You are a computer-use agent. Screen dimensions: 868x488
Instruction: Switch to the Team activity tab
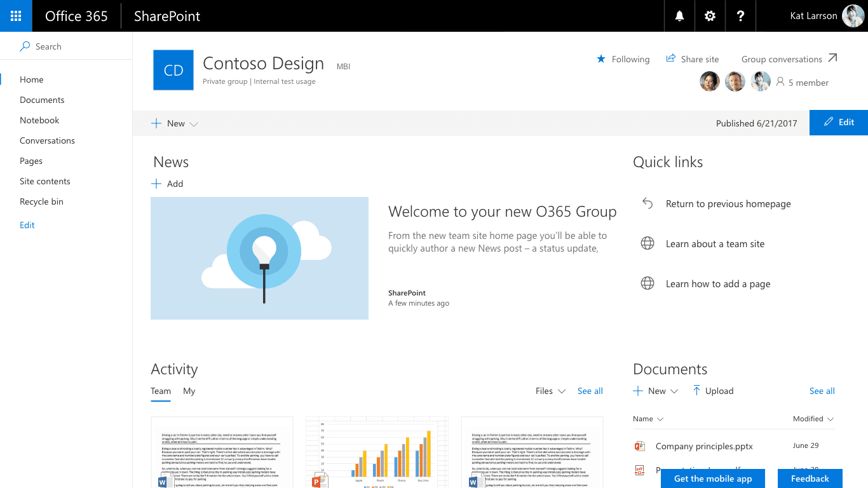click(x=161, y=391)
